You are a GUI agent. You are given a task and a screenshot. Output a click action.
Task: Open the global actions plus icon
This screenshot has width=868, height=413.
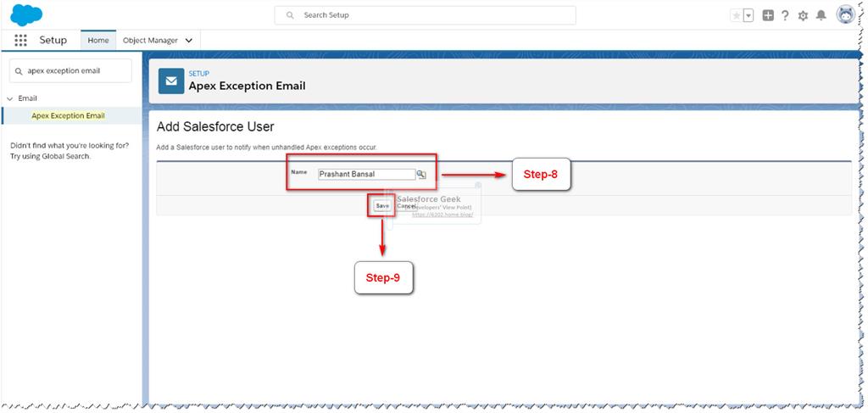coord(768,15)
